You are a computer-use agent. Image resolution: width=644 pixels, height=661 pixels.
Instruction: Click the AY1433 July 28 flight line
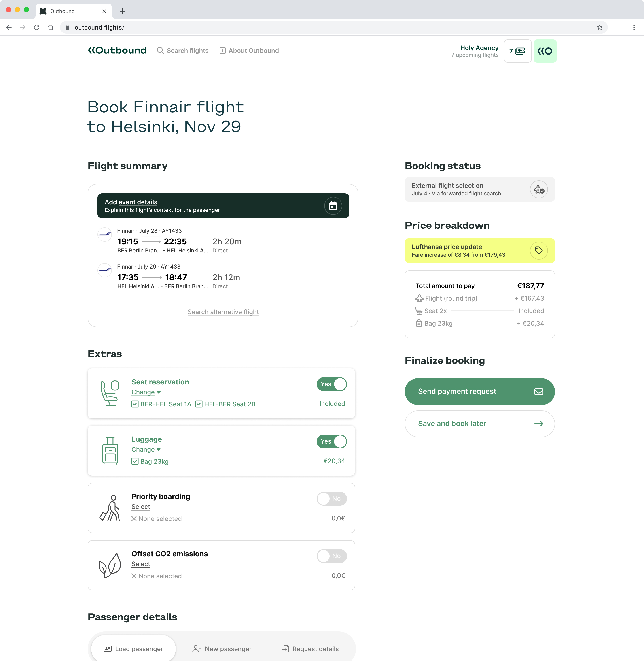tap(150, 231)
